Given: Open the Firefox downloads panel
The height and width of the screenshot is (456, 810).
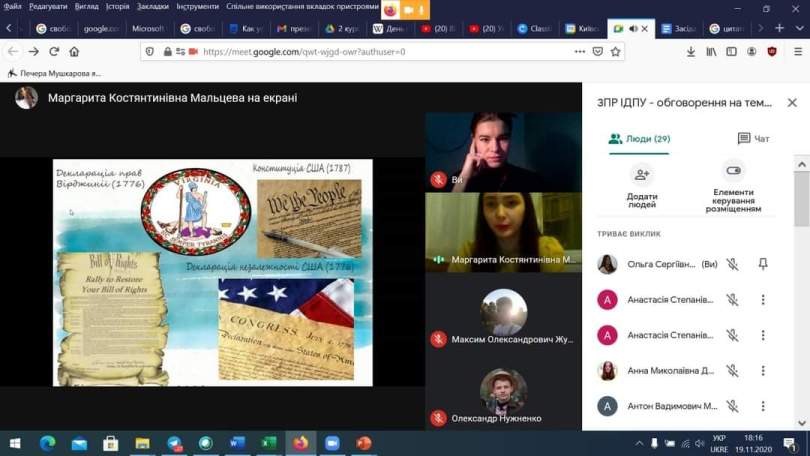Looking at the screenshot, I should click(x=691, y=52).
